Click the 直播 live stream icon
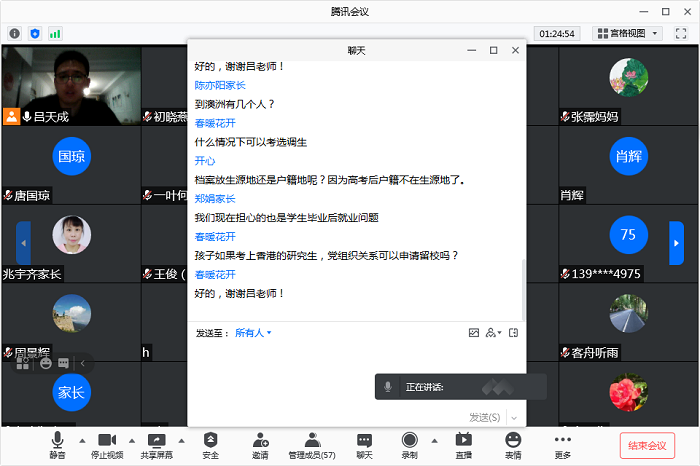This screenshot has width=700, height=466. [463, 444]
